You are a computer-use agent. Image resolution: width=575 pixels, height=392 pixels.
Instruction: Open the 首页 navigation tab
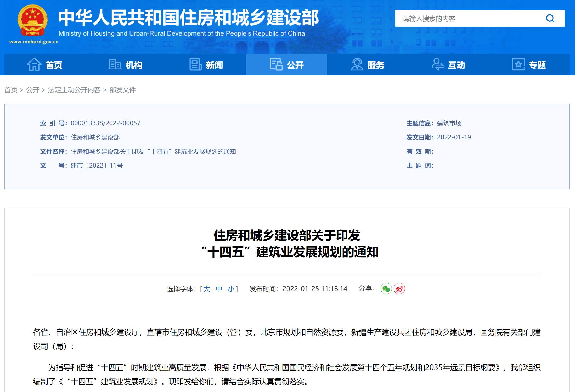(x=45, y=65)
